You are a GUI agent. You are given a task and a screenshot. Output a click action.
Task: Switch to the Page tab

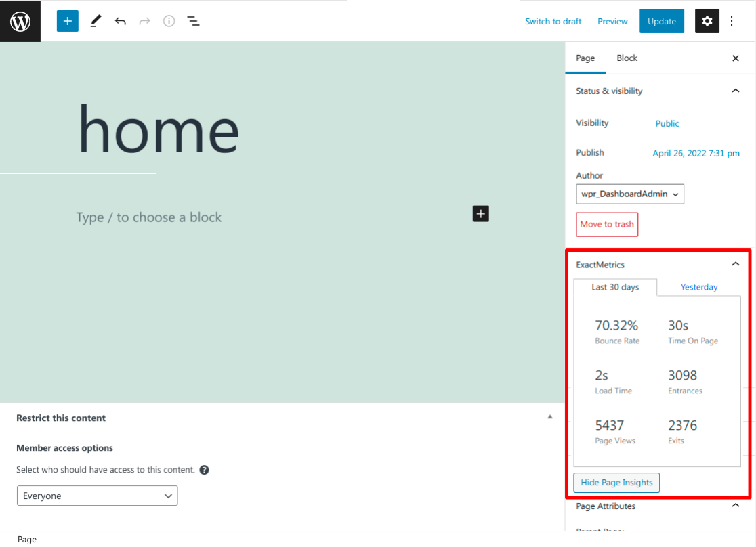585,58
